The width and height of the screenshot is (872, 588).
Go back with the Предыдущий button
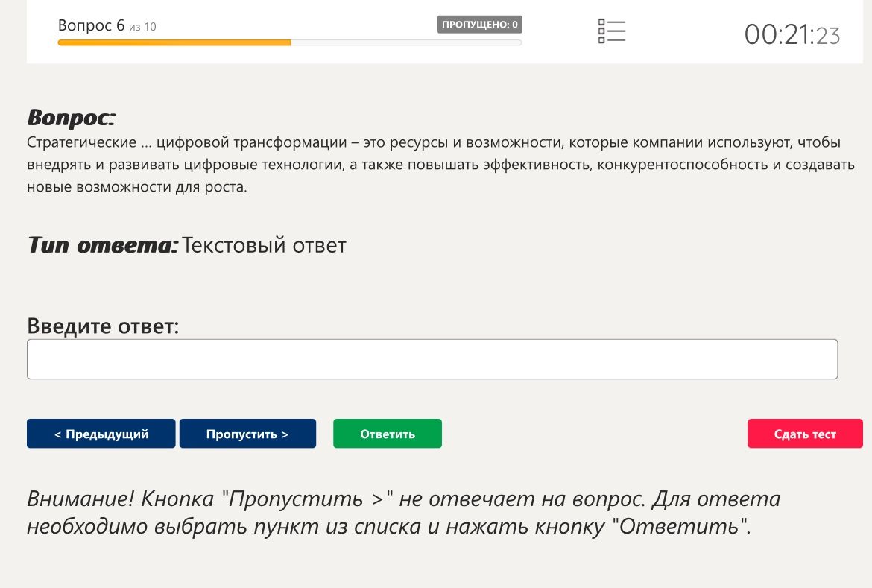[x=101, y=434]
